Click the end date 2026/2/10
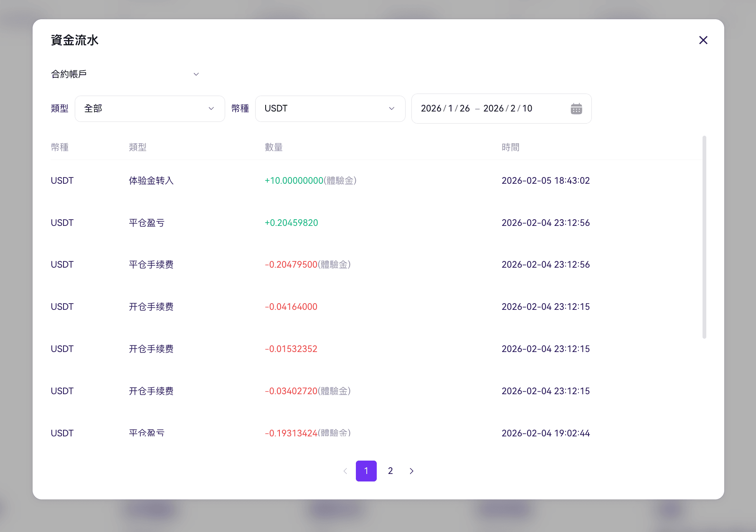 coord(508,109)
